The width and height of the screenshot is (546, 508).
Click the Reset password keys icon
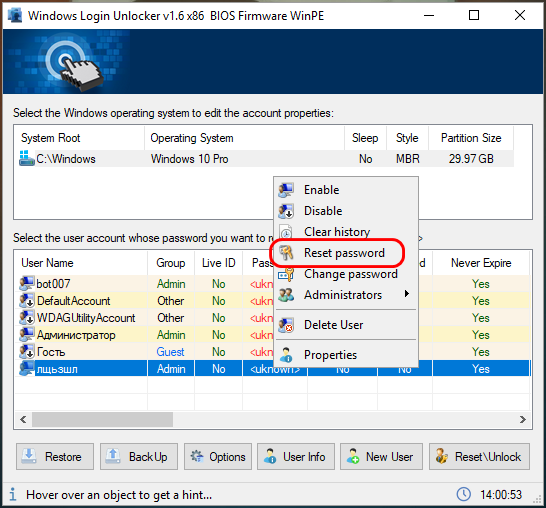pyautogui.click(x=286, y=253)
